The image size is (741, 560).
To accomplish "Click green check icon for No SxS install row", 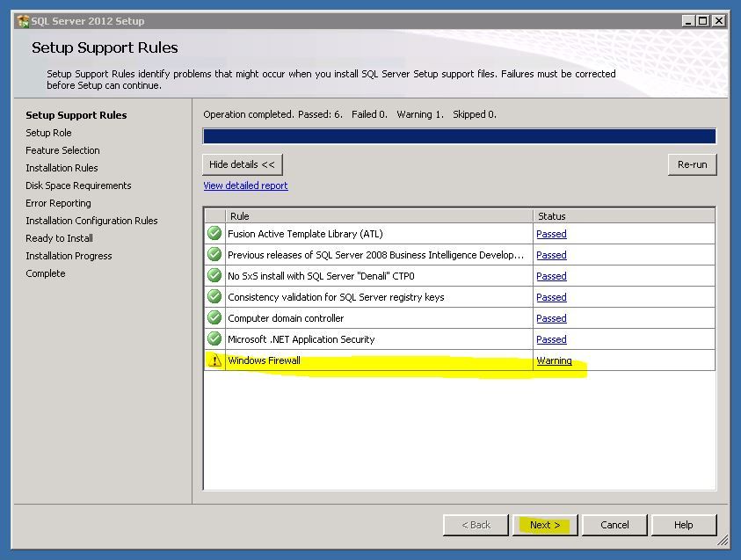I will click(214, 275).
